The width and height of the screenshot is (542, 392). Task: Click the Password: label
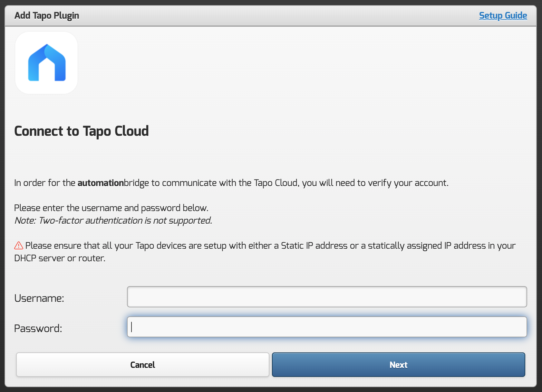pos(38,329)
